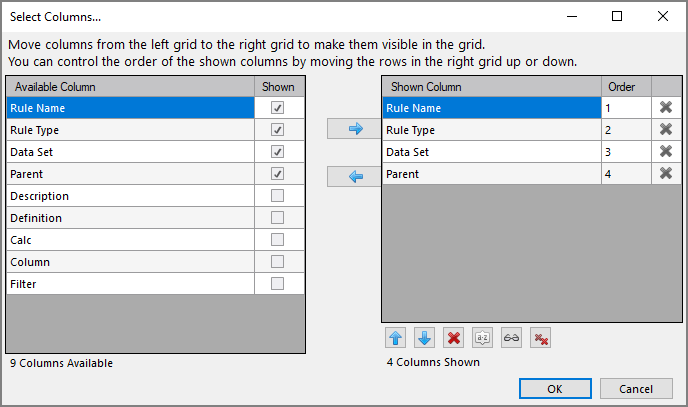Remove Rule Type row via its X icon
The width and height of the screenshot is (688, 407).
click(x=666, y=129)
